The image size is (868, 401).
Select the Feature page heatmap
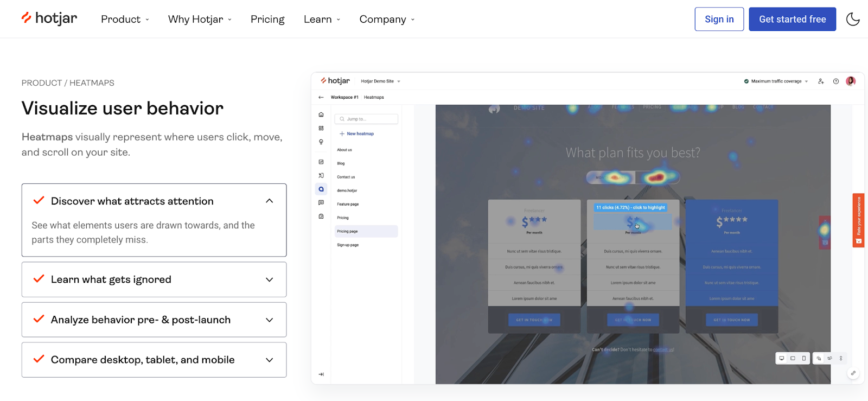(x=348, y=204)
